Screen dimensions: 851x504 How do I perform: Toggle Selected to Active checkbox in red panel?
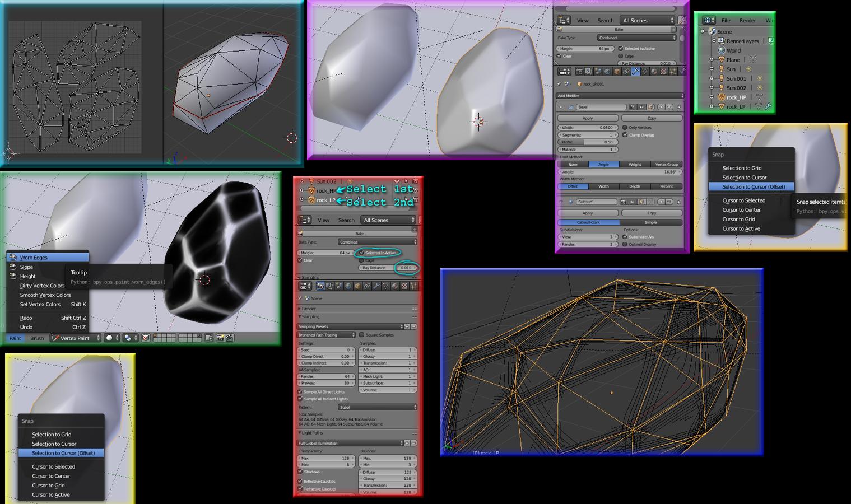(x=361, y=253)
